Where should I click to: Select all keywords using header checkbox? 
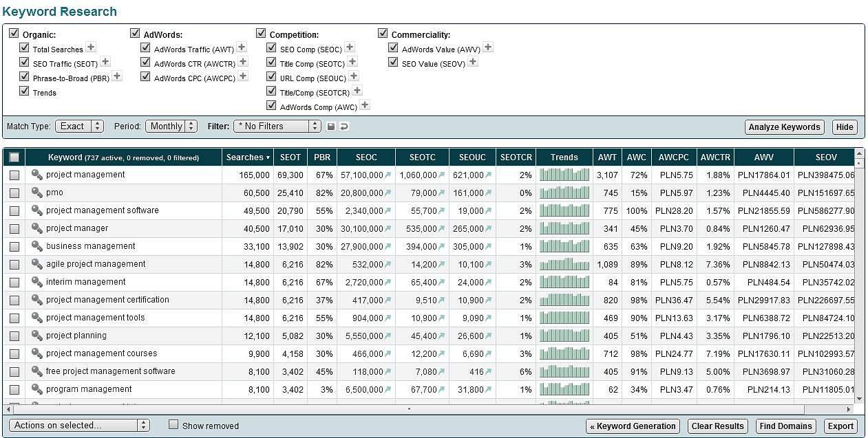(14, 157)
